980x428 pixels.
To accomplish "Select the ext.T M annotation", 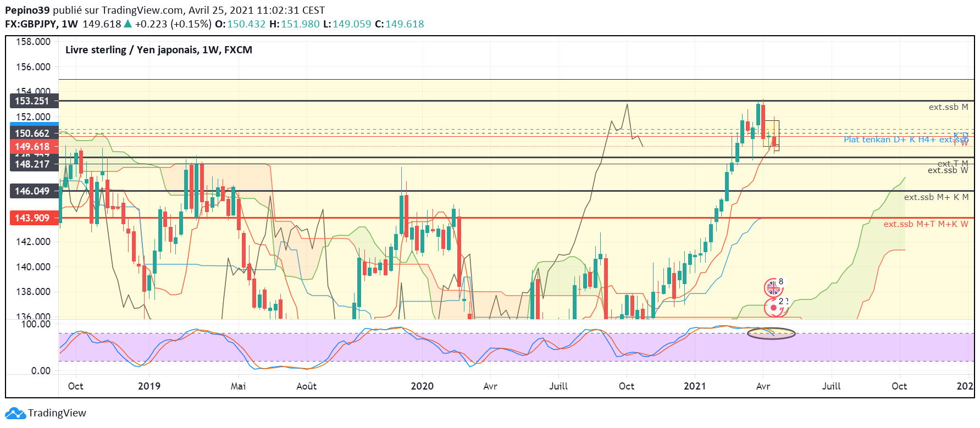I will 953,163.
